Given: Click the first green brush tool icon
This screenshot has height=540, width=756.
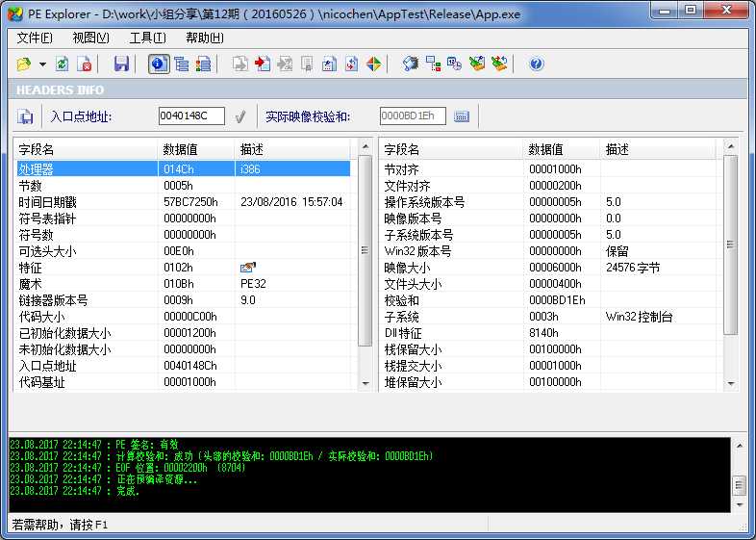Looking at the screenshot, I should (x=477, y=64).
